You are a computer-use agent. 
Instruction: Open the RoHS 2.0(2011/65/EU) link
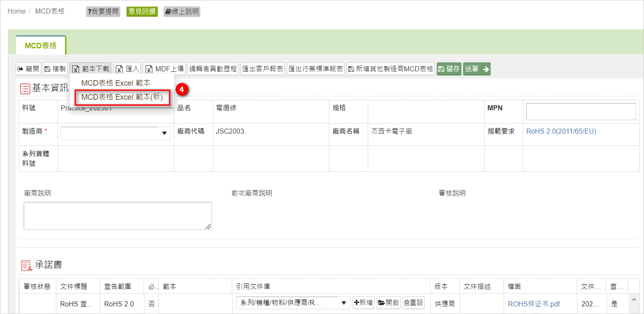(561, 132)
